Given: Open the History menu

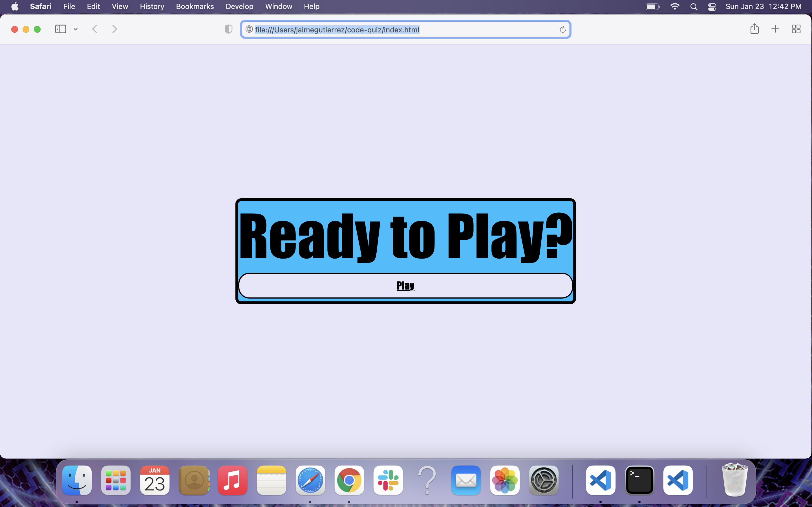Looking at the screenshot, I should (x=152, y=6).
